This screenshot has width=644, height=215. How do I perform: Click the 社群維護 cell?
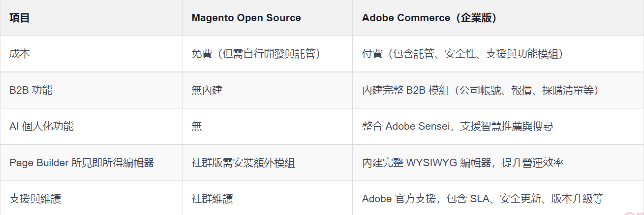(x=212, y=199)
